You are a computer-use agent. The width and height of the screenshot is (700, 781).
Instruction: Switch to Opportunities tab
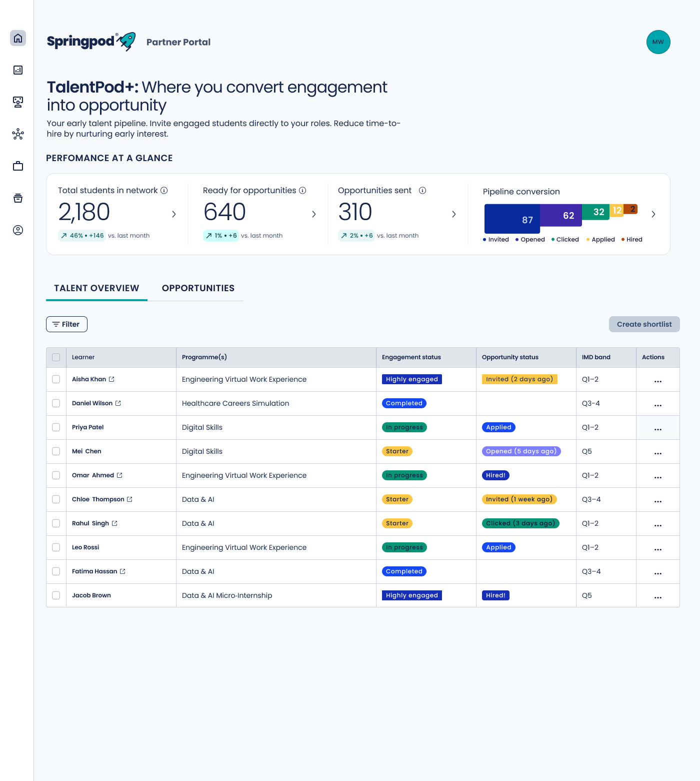click(198, 288)
